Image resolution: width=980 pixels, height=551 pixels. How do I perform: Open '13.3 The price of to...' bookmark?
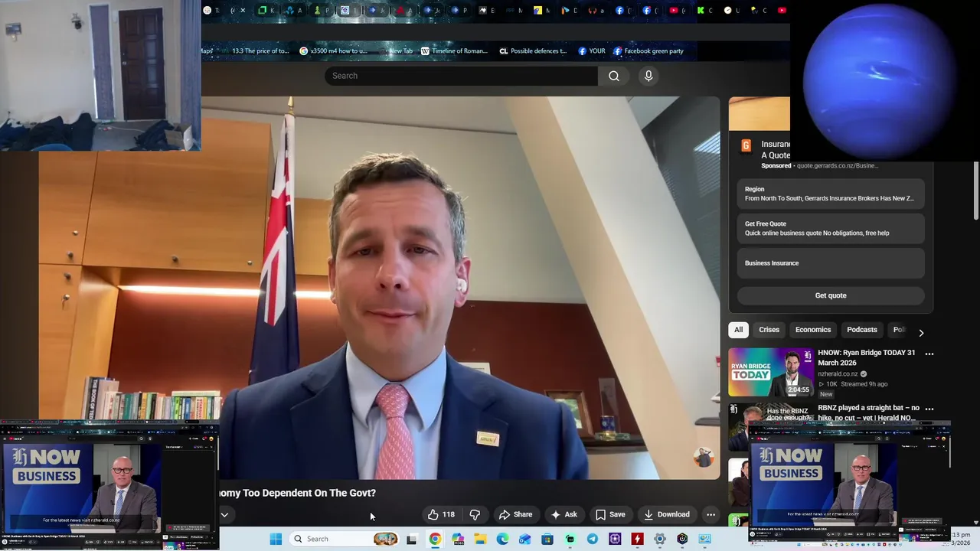click(255, 51)
